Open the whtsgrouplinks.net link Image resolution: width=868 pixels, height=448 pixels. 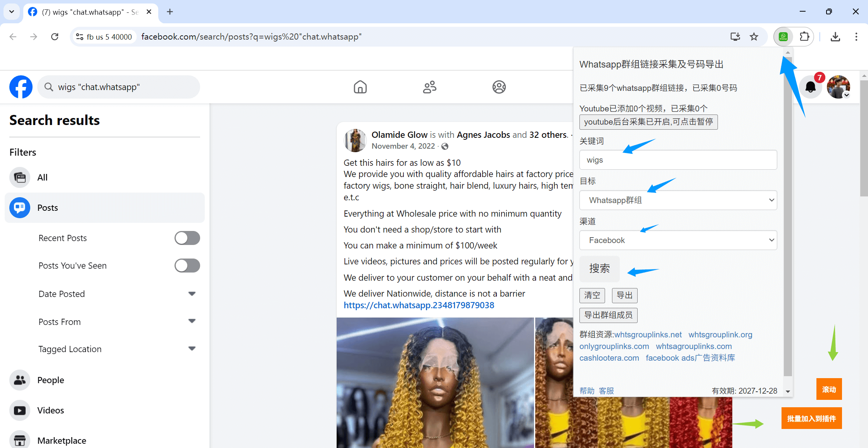[x=648, y=335]
